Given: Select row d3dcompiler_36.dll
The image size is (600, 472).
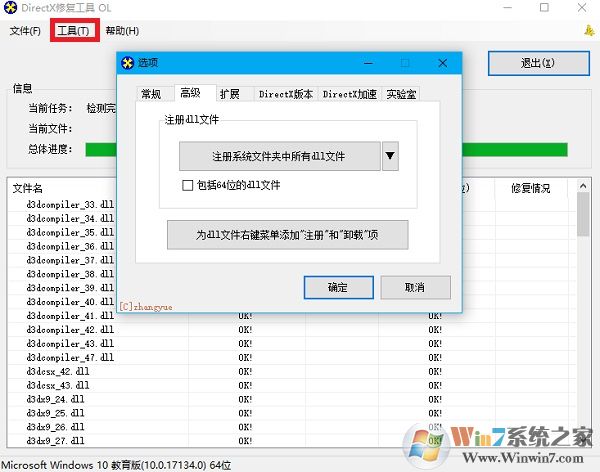Looking at the screenshot, I should tap(70, 247).
